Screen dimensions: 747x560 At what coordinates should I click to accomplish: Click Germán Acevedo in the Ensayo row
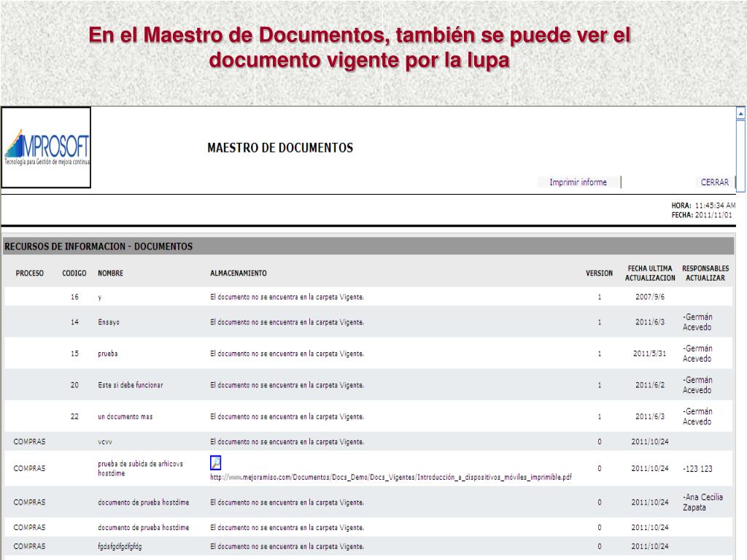tap(697, 322)
